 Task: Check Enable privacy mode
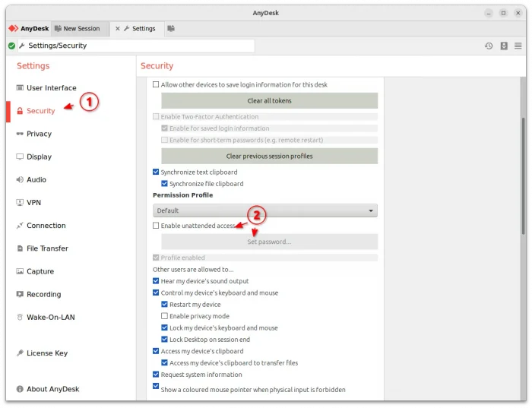click(x=165, y=316)
